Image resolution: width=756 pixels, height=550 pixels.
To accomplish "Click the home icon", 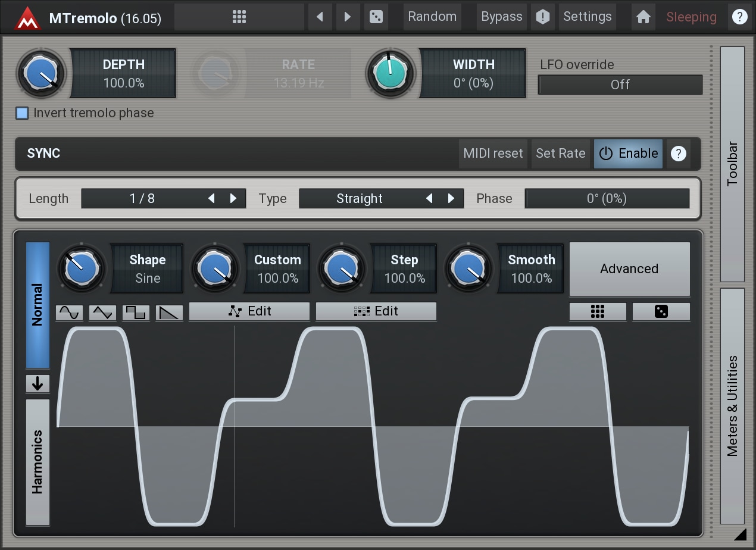I will pos(643,17).
